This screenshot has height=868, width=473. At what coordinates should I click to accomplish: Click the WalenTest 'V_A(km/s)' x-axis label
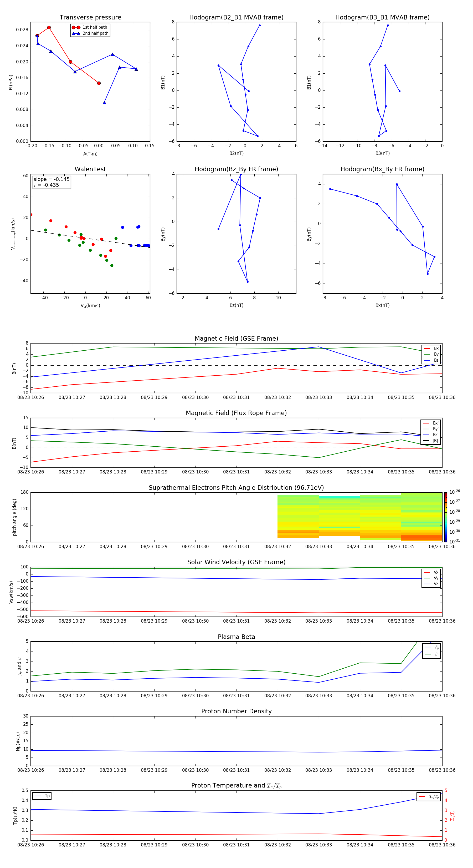90,306
